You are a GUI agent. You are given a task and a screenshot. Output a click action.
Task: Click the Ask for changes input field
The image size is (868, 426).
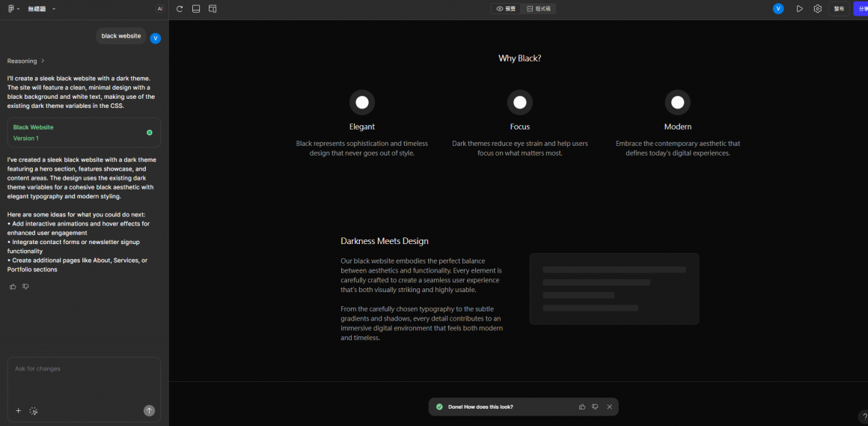tap(84, 378)
